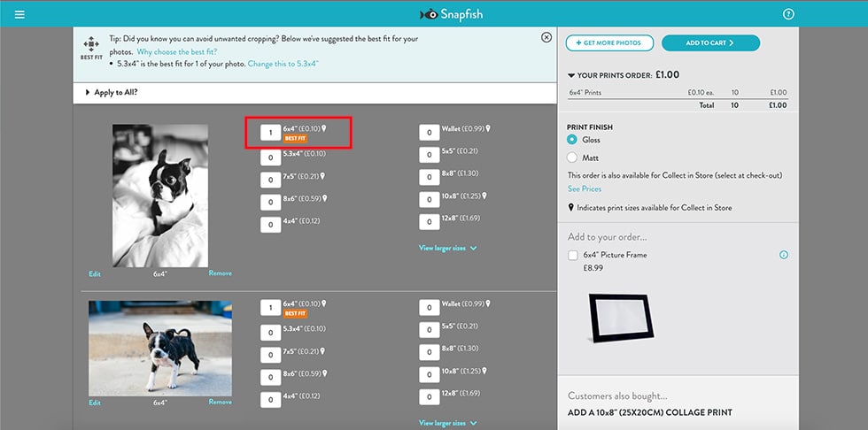Click store pin icon beside first Wallet size
868x430 pixels.
[488, 128]
